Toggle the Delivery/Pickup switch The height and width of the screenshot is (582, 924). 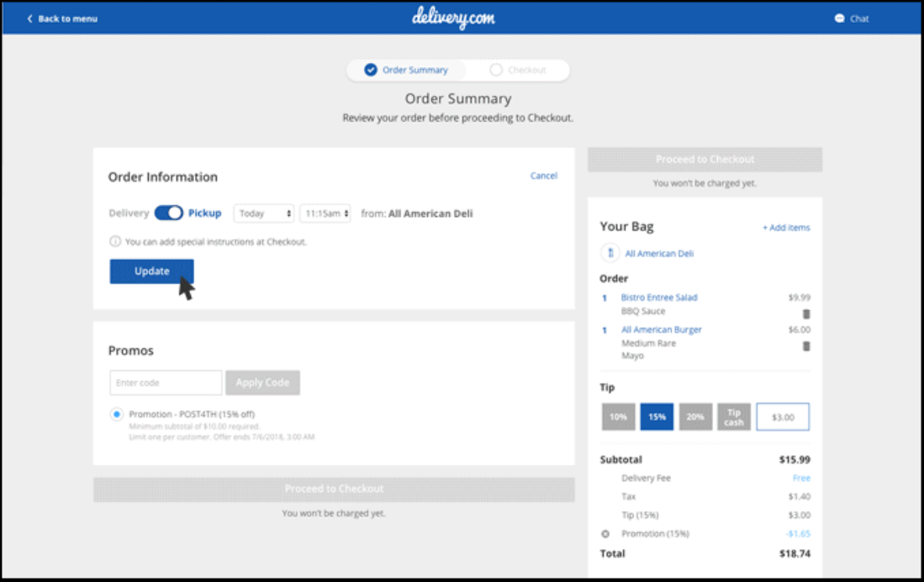(x=168, y=214)
